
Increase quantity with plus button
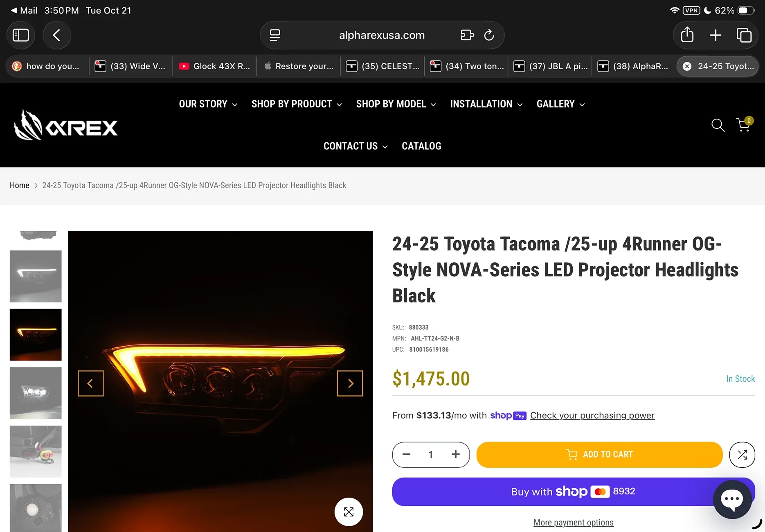point(456,455)
